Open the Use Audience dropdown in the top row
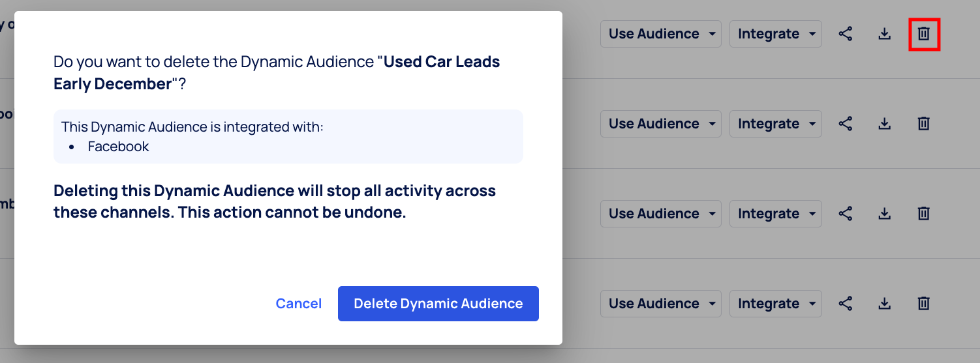Image resolution: width=980 pixels, height=363 pixels. pos(660,34)
